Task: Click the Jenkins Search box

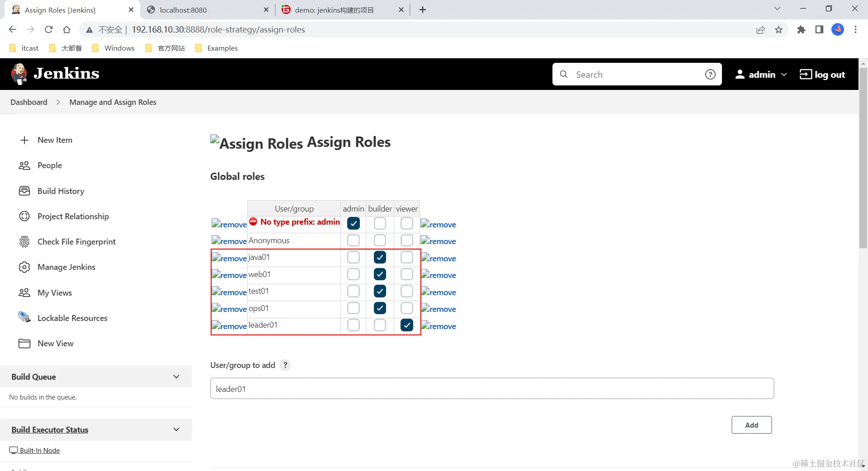Action: point(637,74)
